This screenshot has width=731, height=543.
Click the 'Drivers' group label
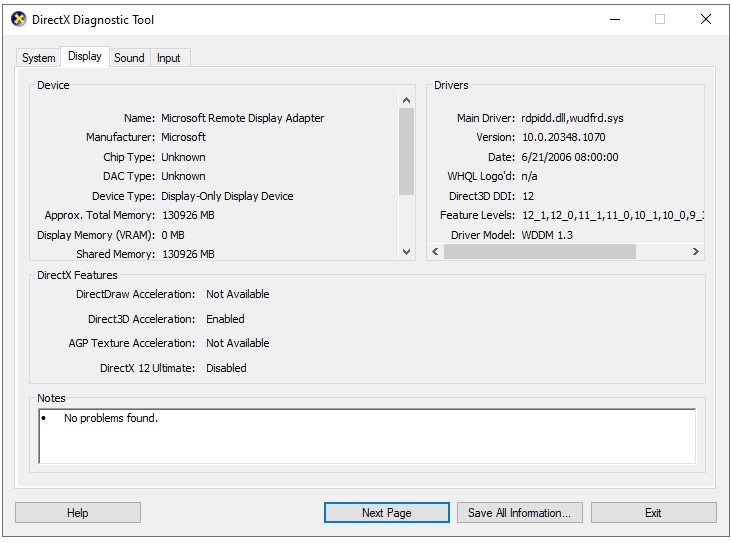(x=451, y=85)
